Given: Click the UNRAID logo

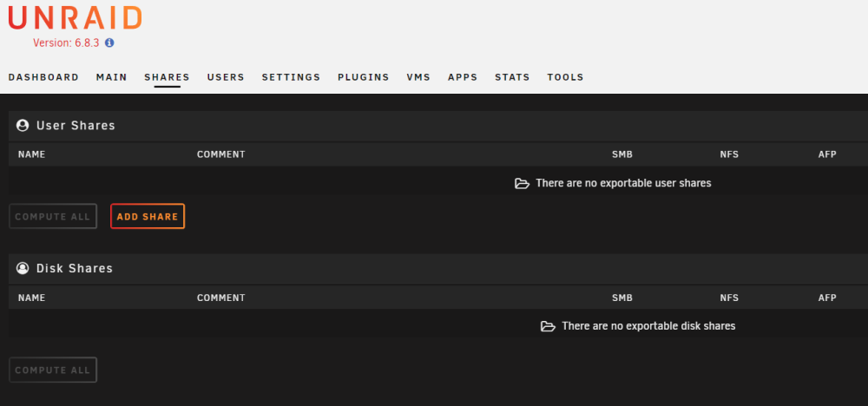Looking at the screenshot, I should click(75, 17).
